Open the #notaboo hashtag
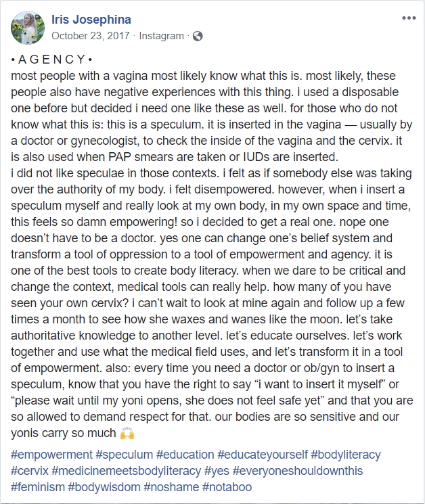Image resolution: width=425 pixels, height=504 pixels. pos(227,487)
